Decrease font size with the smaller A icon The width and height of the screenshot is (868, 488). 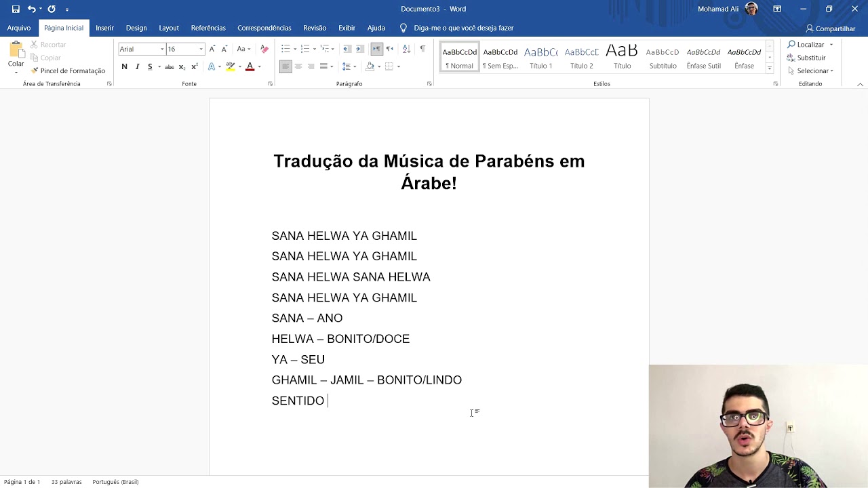coord(224,49)
